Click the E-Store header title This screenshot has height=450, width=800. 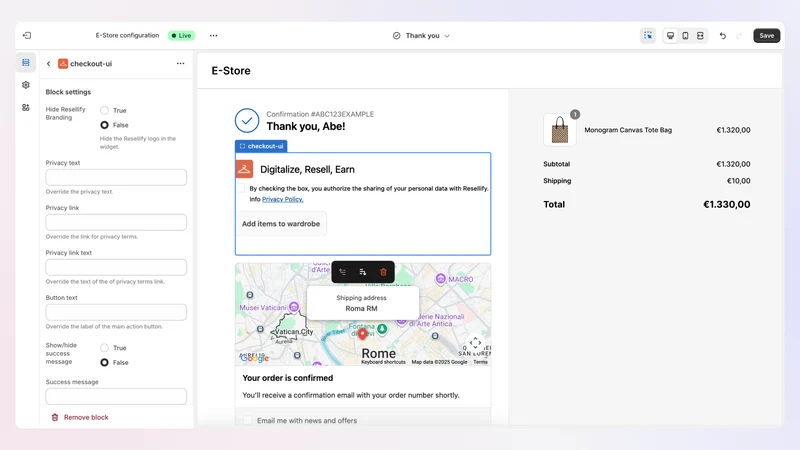click(231, 71)
